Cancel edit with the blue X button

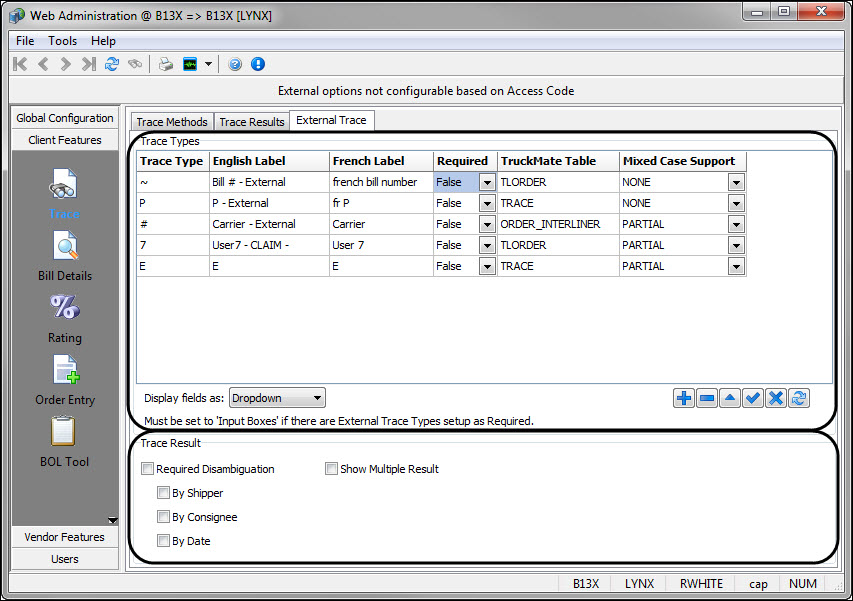(x=776, y=398)
